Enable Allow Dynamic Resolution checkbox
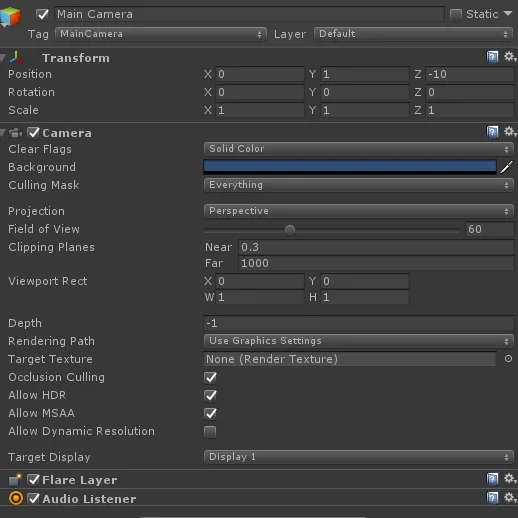Viewport: 518px width, 518px height. 210,431
